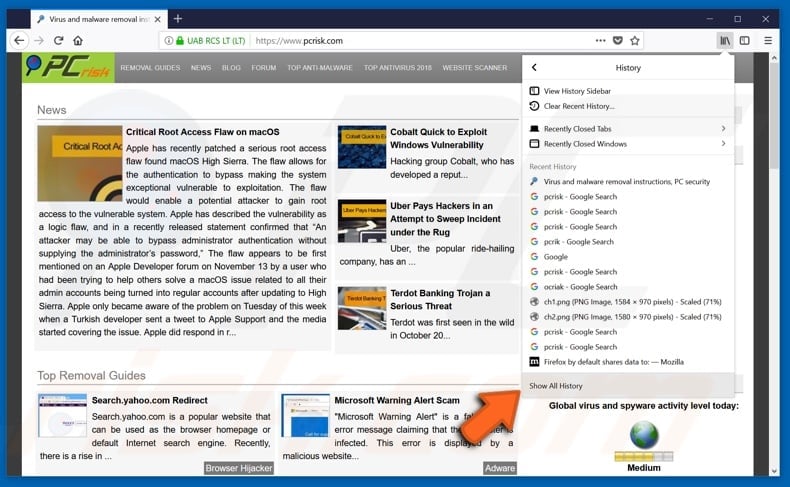Open Recently Closed Tabs submenu

point(628,128)
